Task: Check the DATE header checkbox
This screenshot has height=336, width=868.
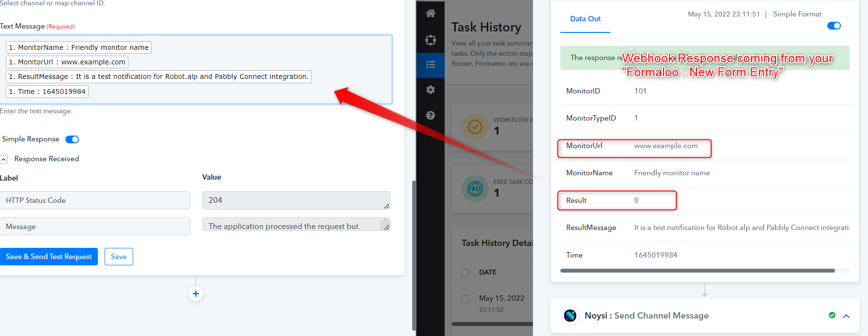Action: coord(465,273)
